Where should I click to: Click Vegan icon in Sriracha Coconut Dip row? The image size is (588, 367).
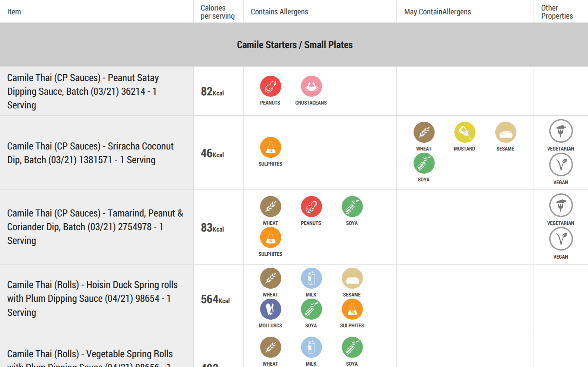pos(561,165)
